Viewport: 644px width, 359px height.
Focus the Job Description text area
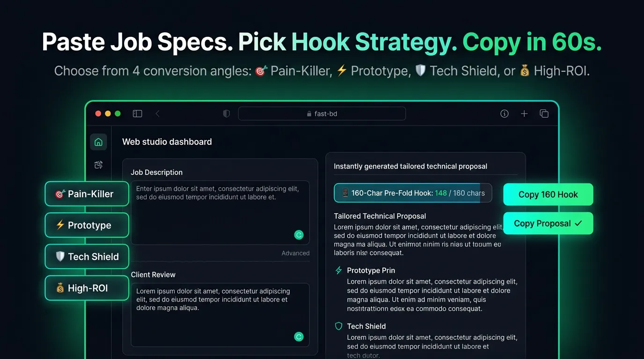pyautogui.click(x=220, y=213)
